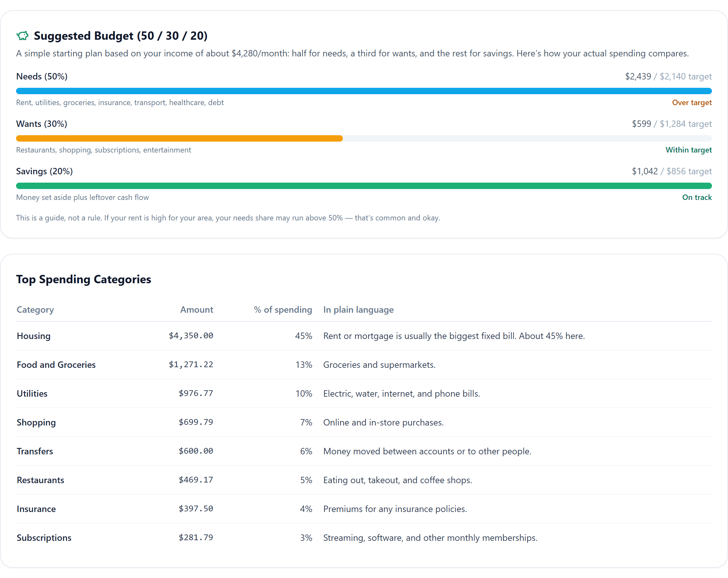Click the $469.17 Restaurants amount
The height and width of the screenshot is (578, 728).
196,480
